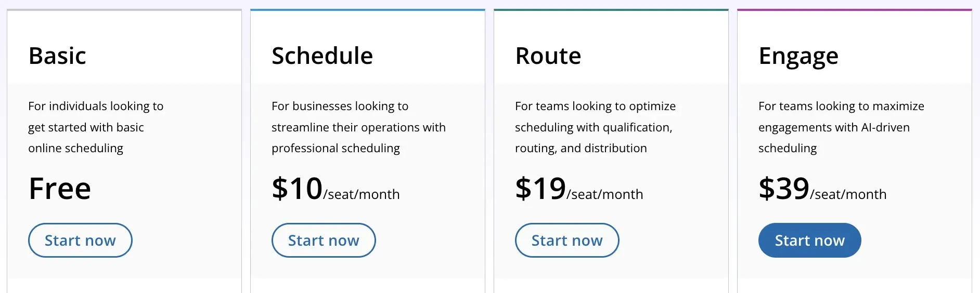Screen dimensions: 980x293
Task: Click /seat/month text on Route card
Action: click(605, 194)
